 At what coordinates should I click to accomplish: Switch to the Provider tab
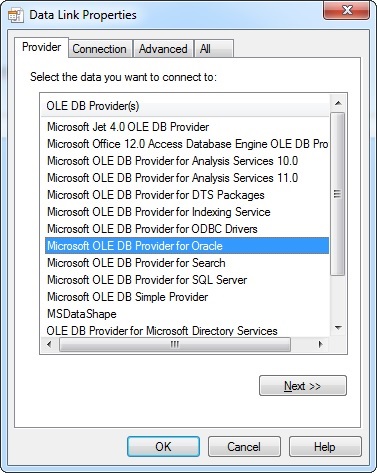click(x=42, y=47)
